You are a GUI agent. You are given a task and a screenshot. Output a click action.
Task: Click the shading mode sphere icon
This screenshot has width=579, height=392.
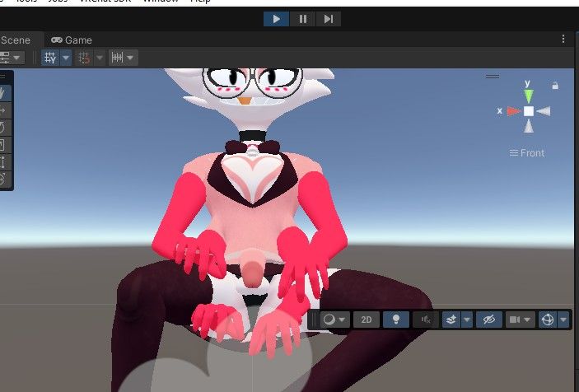pyautogui.click(x=329, y=320)
